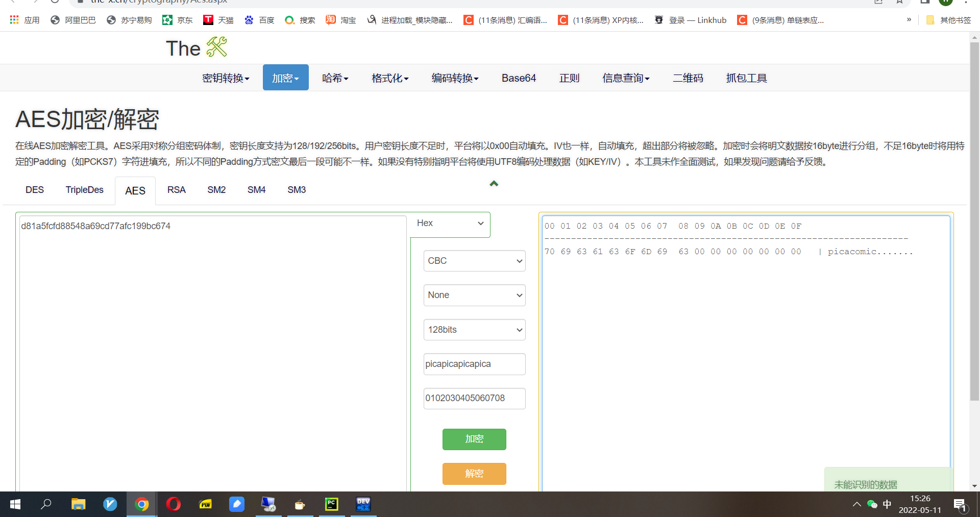Switch to the TripleDes tab
This screenshot has height=517, width=980.
click(85, 190)
